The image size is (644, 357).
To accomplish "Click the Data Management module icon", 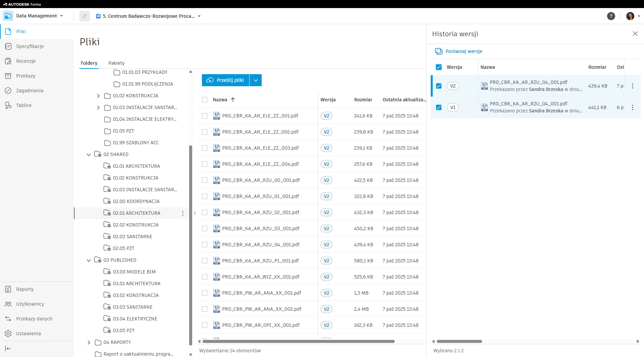I will pyautogui.click(x=8, y=16).
